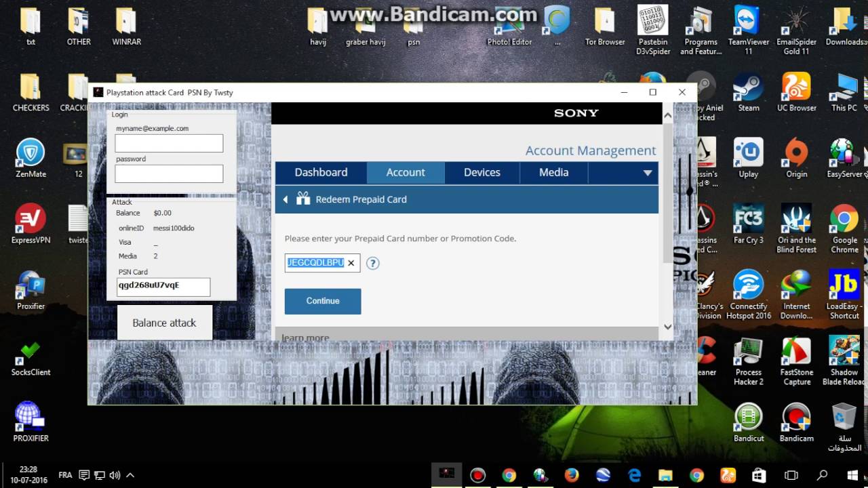Clear the prepaid card code with the X
868x488 pixels.
pyautogui.click(x=351, y=263)
